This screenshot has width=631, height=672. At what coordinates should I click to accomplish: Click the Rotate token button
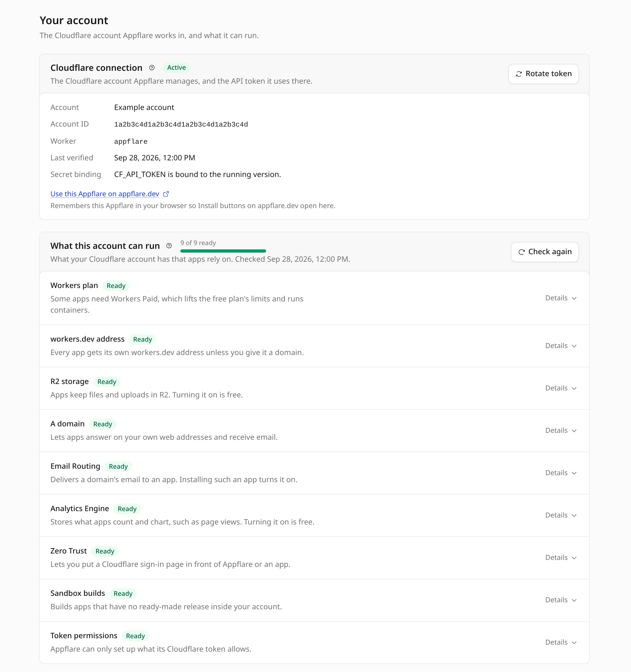[543, 74]
